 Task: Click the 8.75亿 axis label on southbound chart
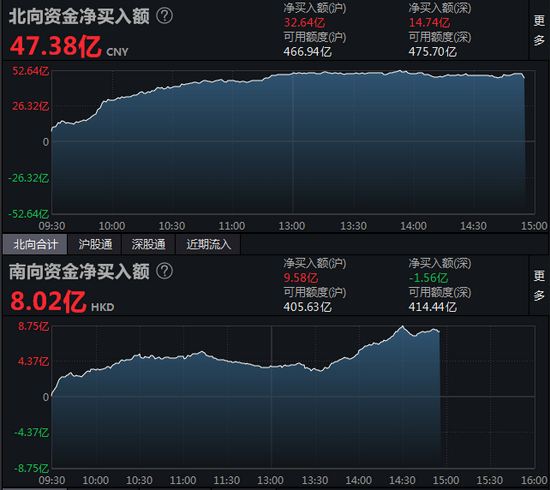[34, 326]
